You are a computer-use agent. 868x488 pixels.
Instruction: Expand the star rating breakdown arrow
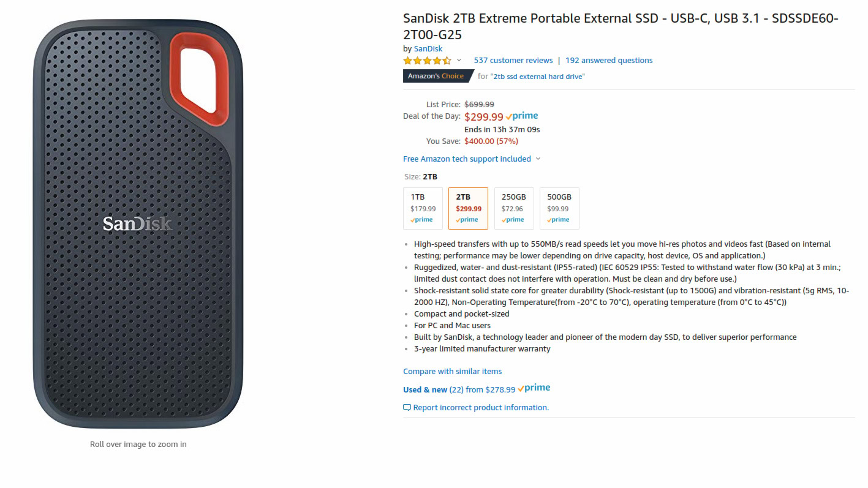pyautogui.click(x=459, y=61)
